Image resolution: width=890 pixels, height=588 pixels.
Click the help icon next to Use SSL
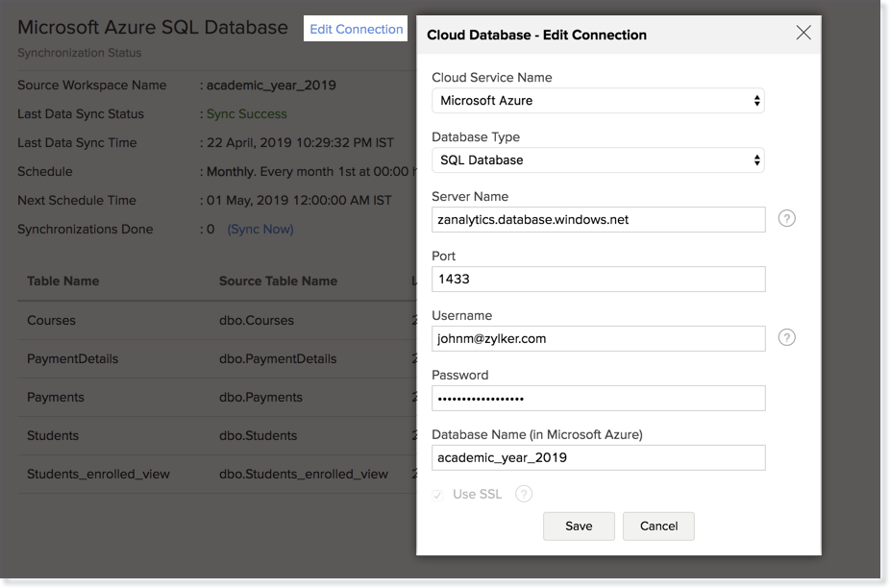pos(524,494)
